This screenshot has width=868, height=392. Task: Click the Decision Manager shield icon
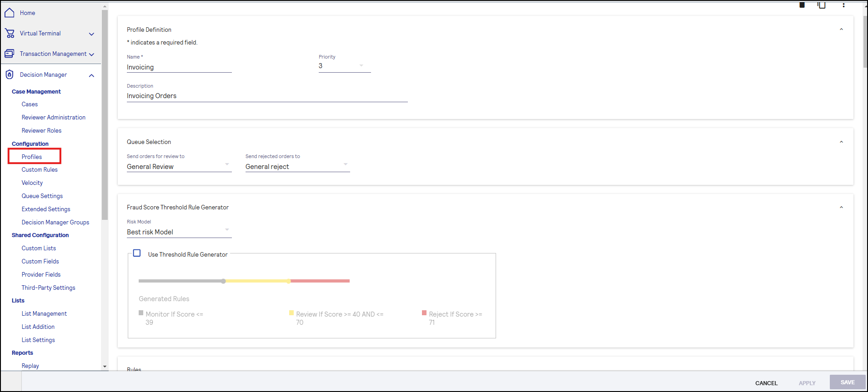[x=10, y=74]
